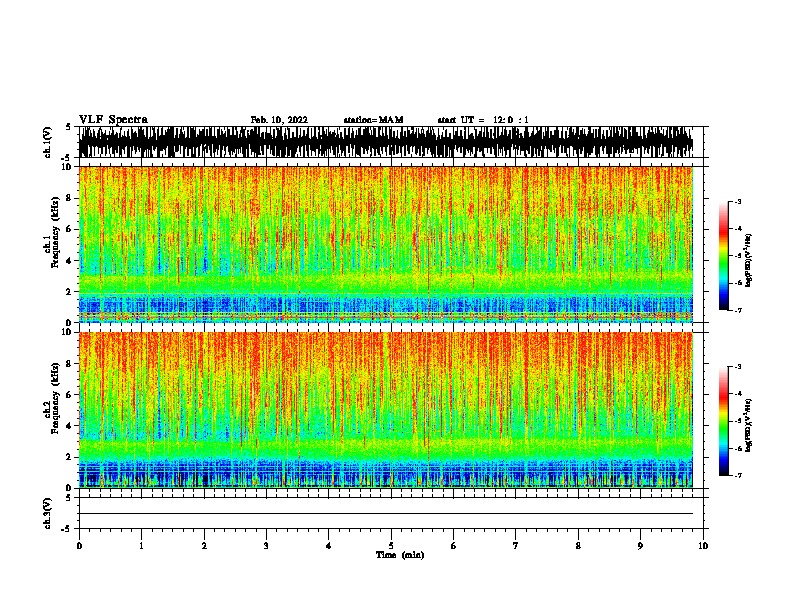Click time axis tick label '6'
This screenshot has height=612, width=792.
coord(453,546)
